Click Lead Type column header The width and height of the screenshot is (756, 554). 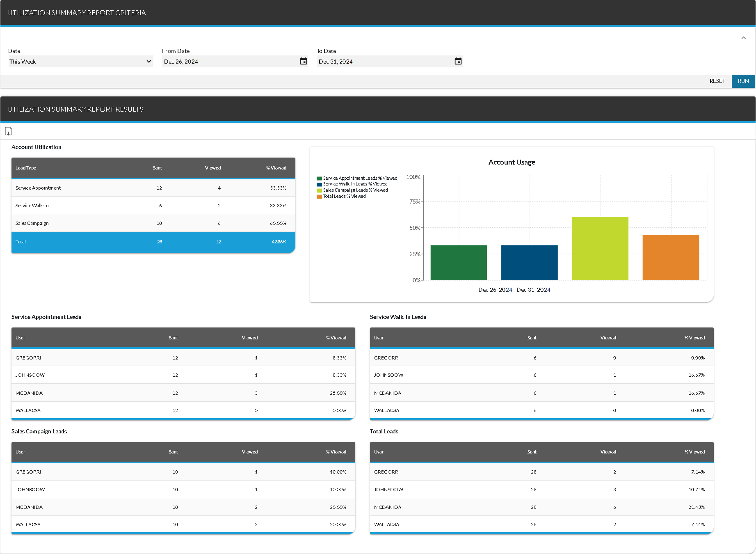[26, 168]
